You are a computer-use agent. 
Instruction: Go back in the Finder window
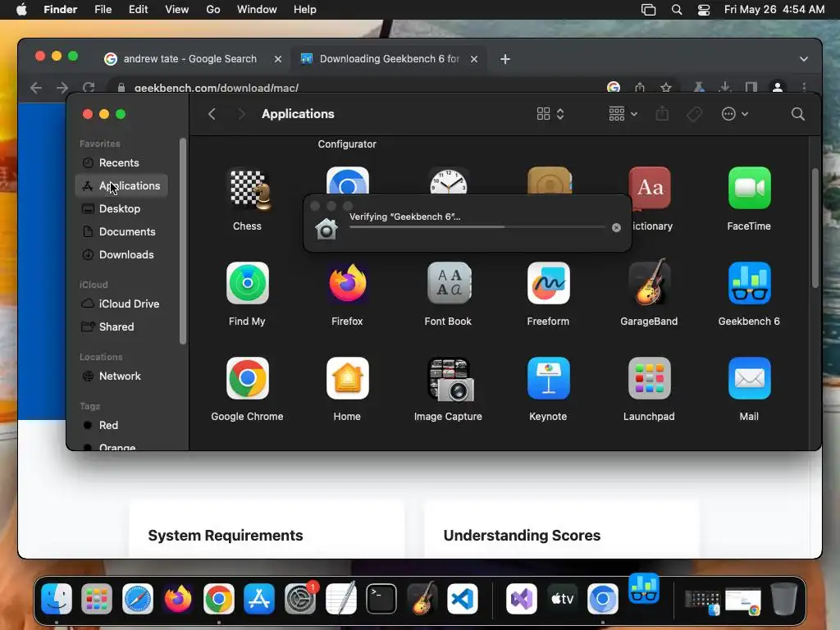pyautogui.click(x=212, y=113)
